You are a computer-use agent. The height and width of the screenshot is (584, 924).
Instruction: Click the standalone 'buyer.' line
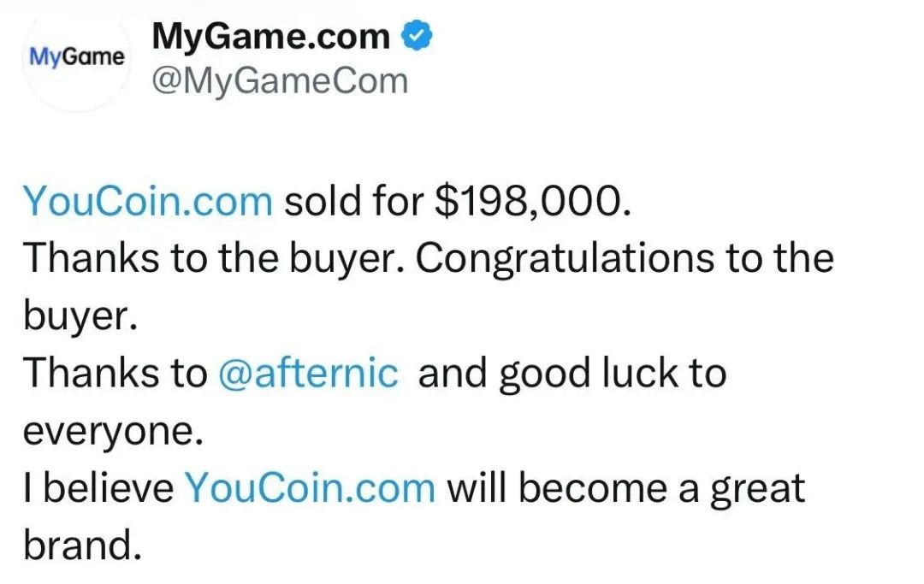(x=80, y=316)
